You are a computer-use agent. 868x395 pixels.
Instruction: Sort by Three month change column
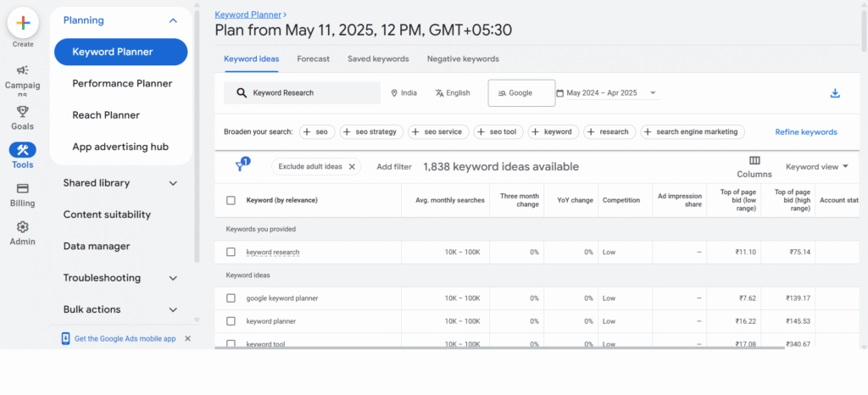click(x=520, y=200)
